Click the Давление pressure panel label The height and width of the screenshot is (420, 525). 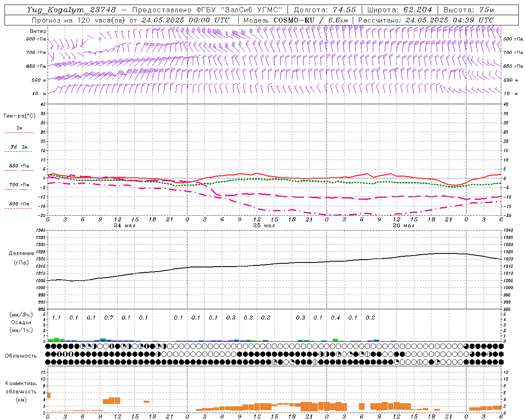tap(21, 253)
